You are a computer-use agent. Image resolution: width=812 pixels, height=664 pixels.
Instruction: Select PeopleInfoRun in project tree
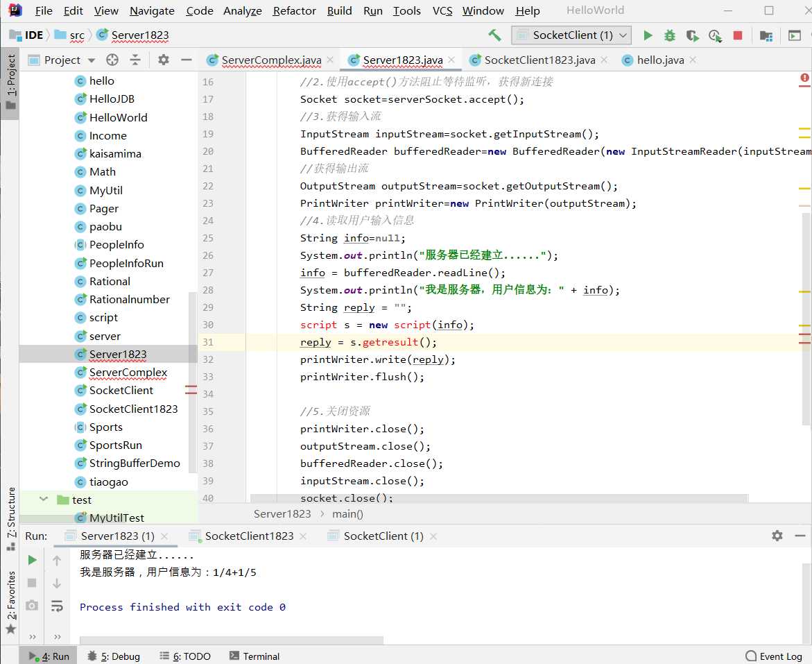click(x=126, y=264)
